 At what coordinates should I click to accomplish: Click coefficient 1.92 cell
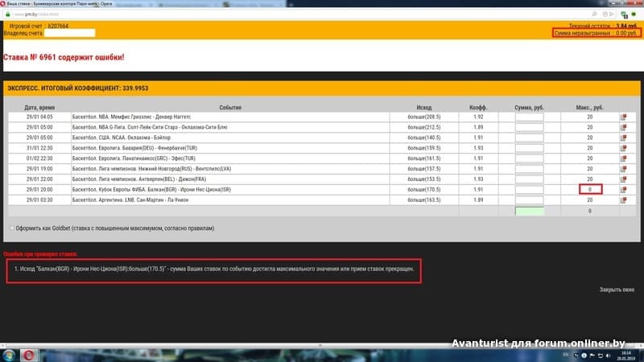click(478, 117)
